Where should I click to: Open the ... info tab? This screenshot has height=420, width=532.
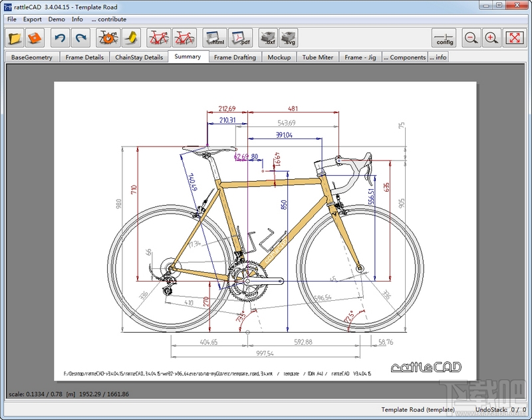coord(438,57)
